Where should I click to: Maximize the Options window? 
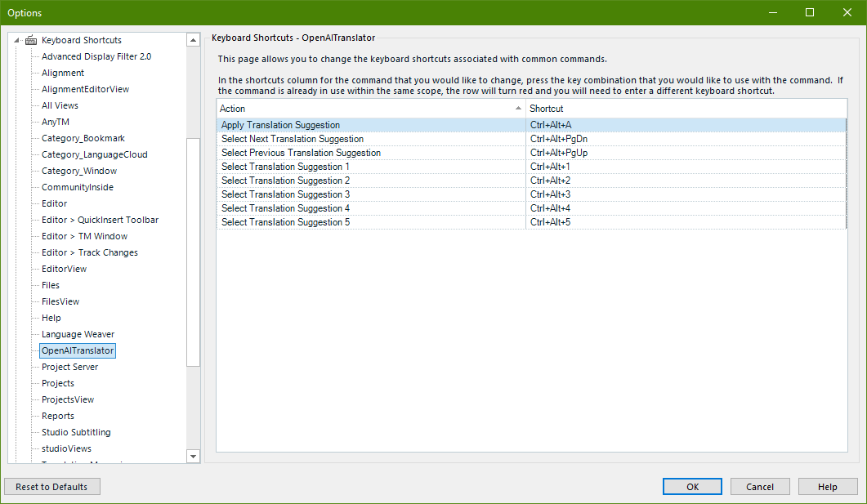coord(810,13)
